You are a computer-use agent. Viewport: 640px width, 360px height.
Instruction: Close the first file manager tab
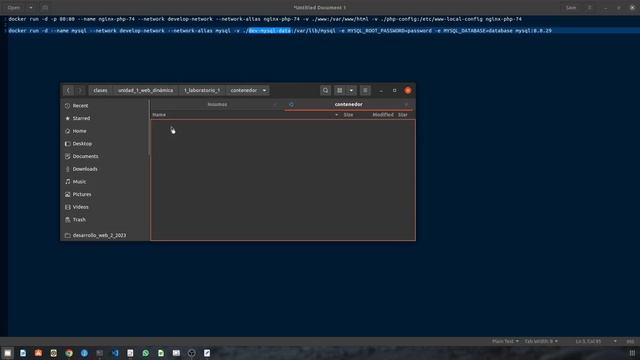pyautogui.click(x=275, y=104)
